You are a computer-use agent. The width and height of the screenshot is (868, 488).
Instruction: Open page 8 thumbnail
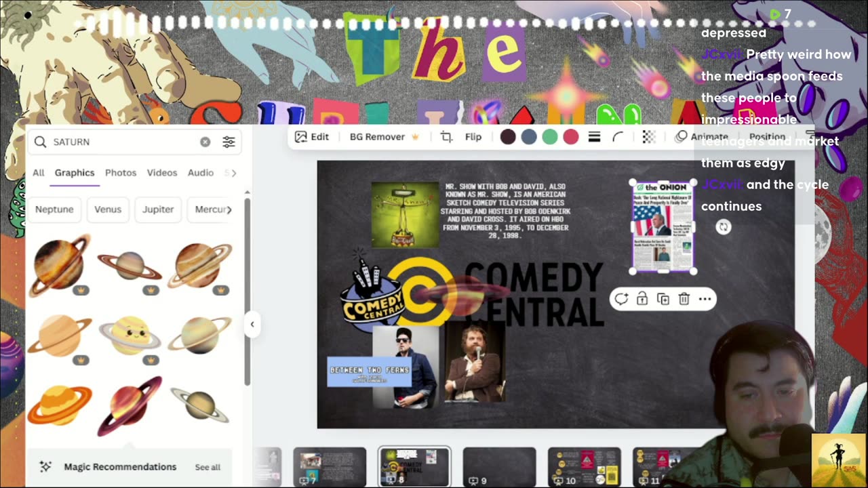pos(414,467)
